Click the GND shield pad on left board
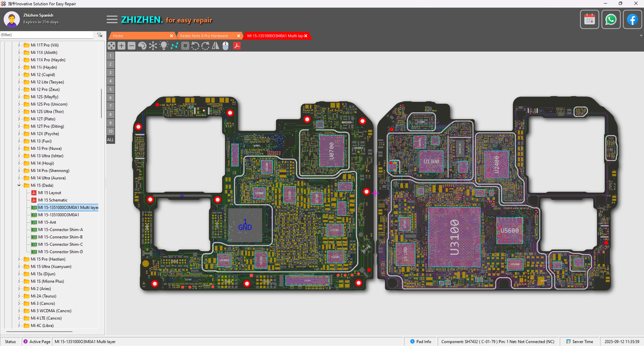The width and height of the screenshot is (644, 346). (246, 225)
